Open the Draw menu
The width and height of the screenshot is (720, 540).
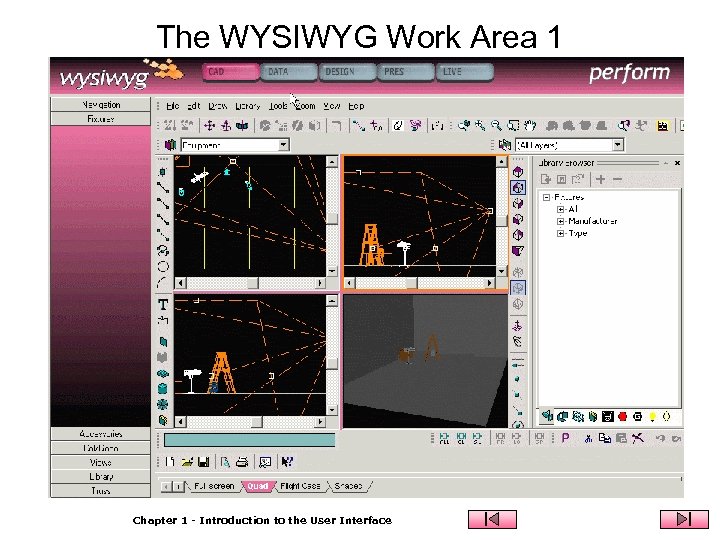pos(218,106)
